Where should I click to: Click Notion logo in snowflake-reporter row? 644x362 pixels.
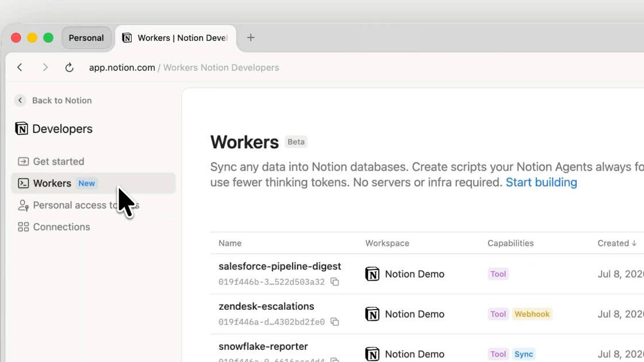[x=372, y=354]
